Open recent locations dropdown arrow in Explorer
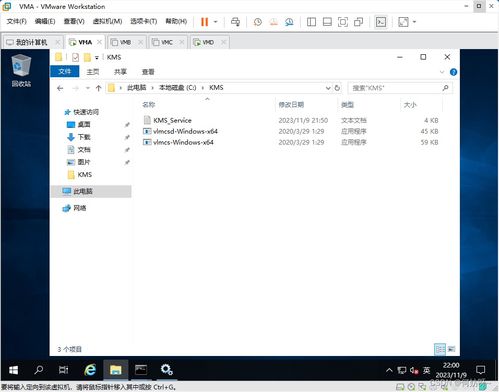 [x=88, y=88]
